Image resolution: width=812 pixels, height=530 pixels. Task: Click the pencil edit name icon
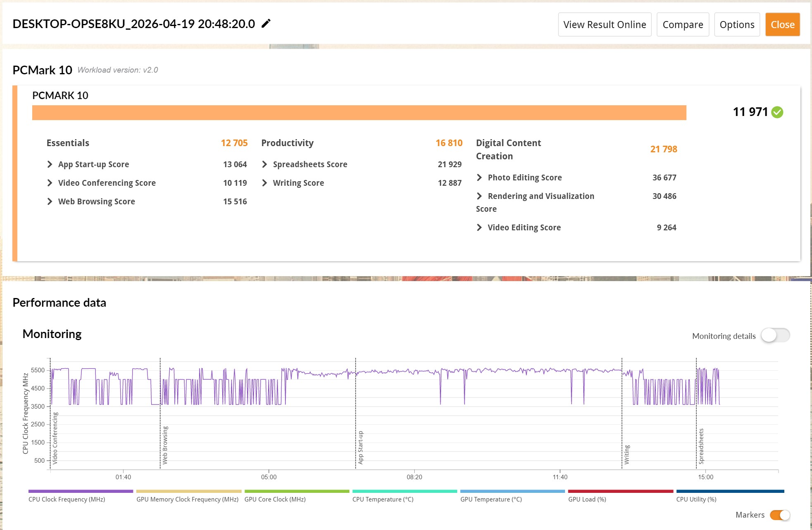point(266,24)
